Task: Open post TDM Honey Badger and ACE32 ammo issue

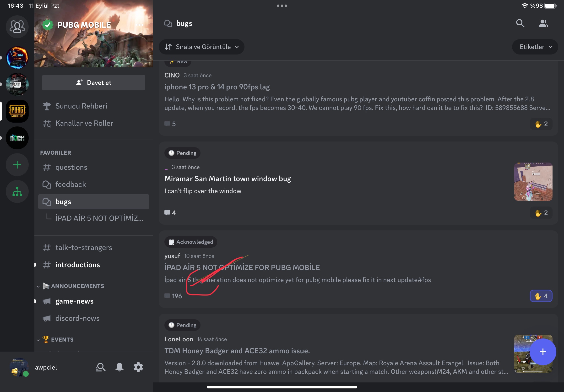Action: coord(237,351)
